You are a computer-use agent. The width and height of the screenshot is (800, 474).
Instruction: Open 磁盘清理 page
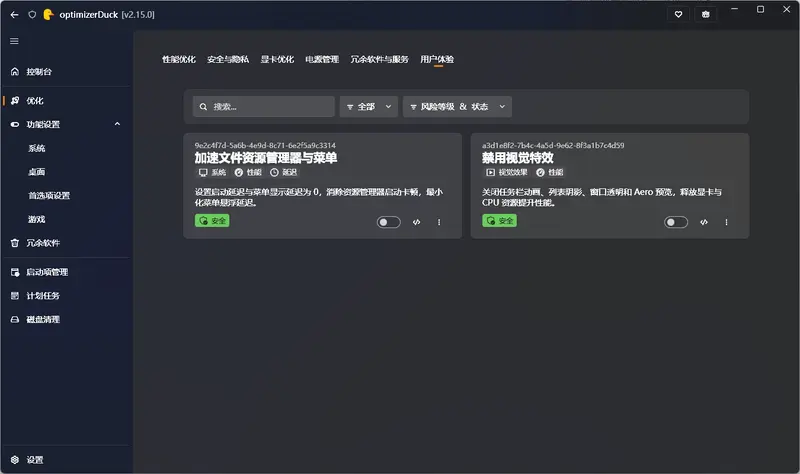point(66,319)
